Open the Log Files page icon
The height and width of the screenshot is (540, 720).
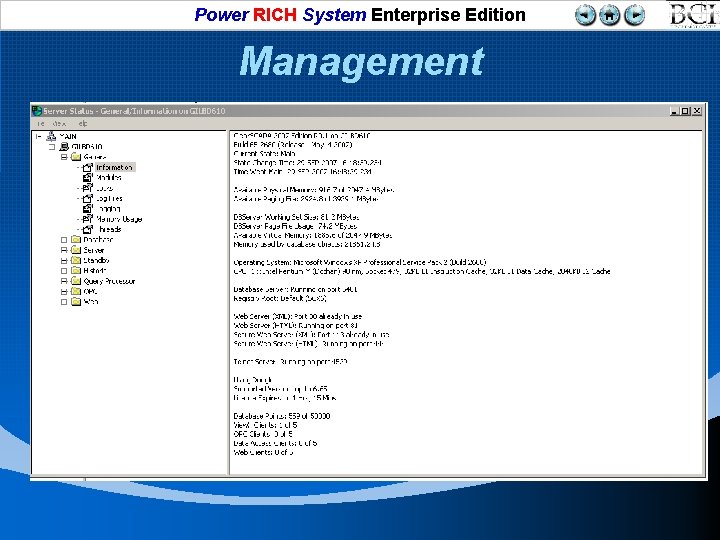pyautogui.click(x=88, y=198)
